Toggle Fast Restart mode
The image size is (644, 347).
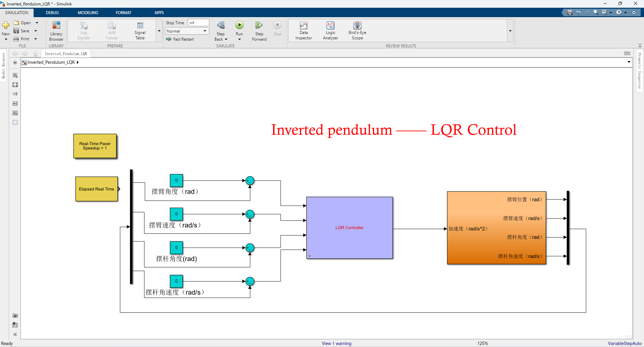coord(180,39)
